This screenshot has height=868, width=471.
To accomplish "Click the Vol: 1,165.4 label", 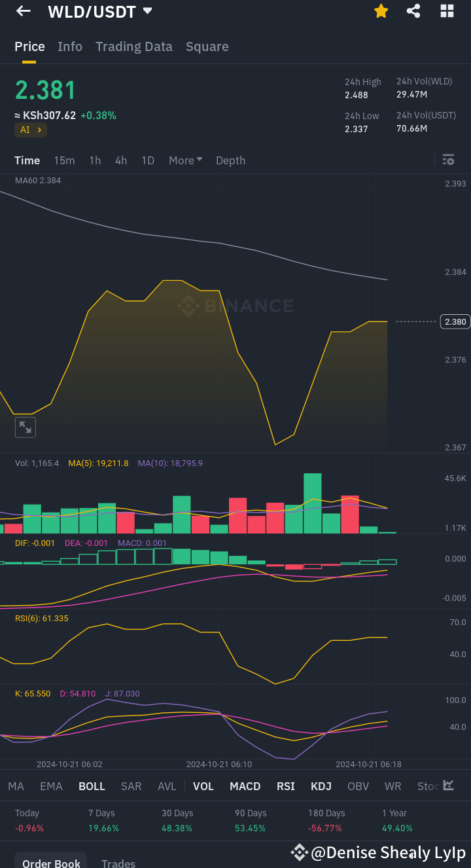I will pos(37,463).
